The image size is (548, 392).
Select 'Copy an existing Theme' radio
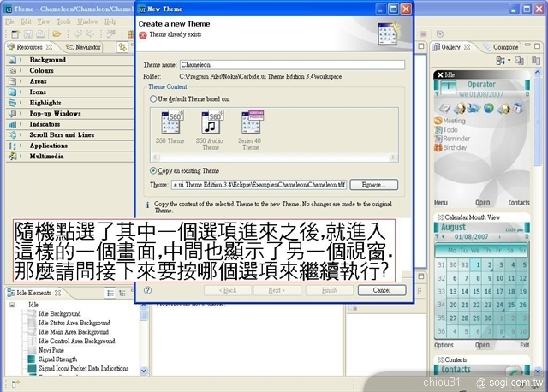click(x=153, y=171)
